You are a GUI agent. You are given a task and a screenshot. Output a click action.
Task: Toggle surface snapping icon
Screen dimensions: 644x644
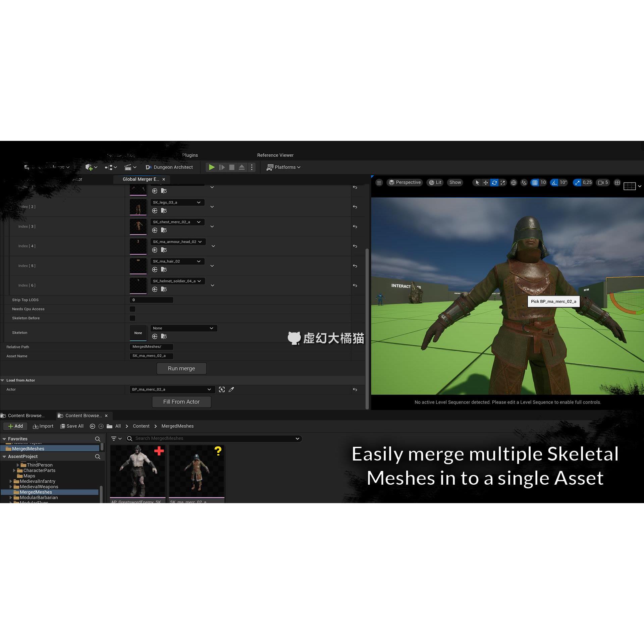pos(524,182)
